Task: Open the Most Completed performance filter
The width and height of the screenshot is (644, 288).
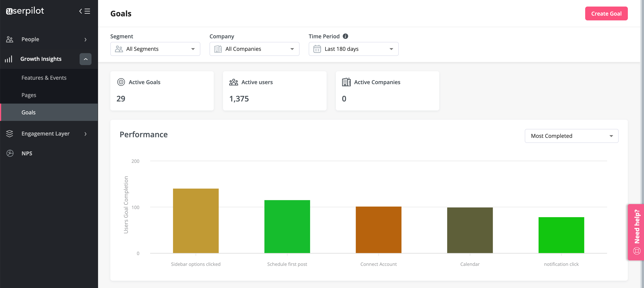Action: click(571, 136)
